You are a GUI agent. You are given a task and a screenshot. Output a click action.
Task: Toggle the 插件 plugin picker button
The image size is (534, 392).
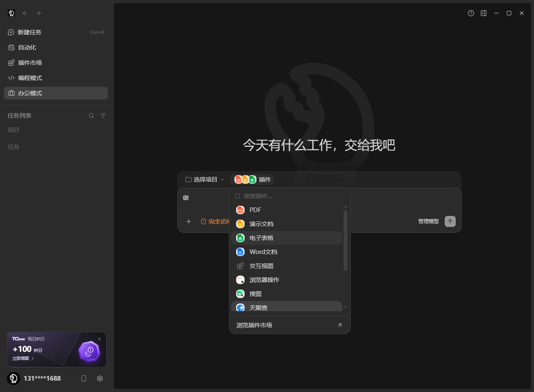pos(252,179)
